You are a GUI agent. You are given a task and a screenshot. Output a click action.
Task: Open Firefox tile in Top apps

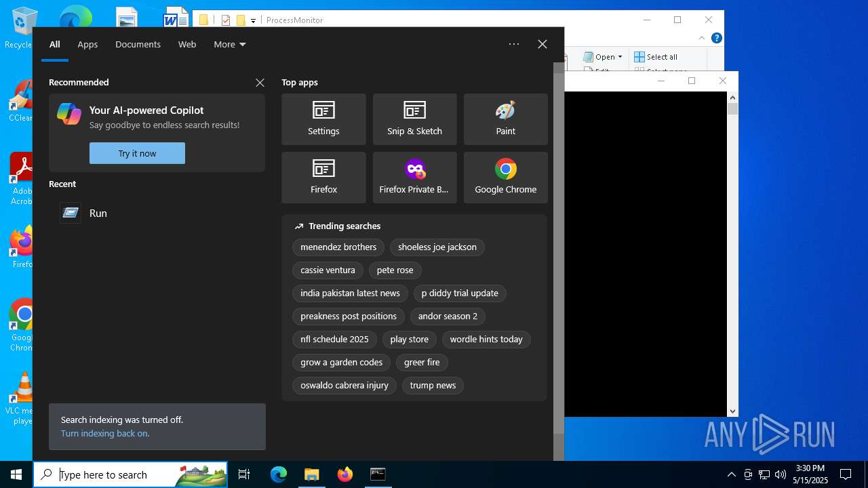[x=323, y=178]
